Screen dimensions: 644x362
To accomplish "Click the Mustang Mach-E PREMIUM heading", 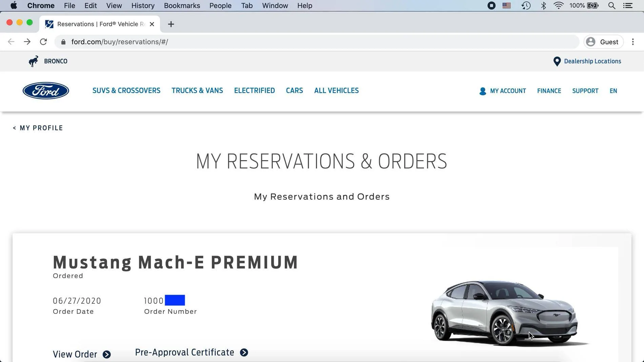I will (176, 262).
